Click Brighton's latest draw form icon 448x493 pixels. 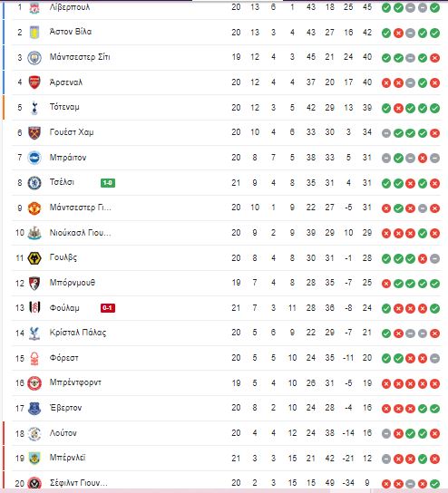(434, 159)
